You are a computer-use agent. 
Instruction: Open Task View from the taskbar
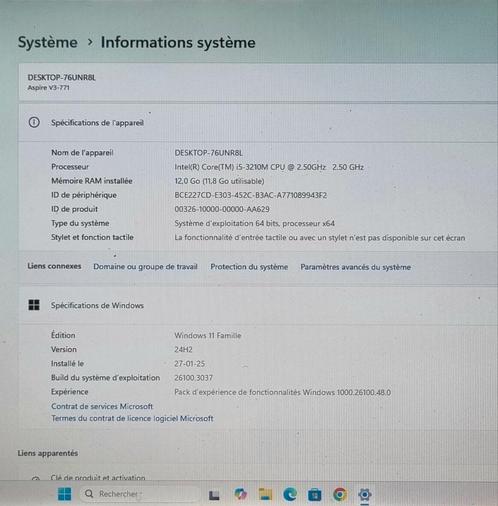point(214,495)
